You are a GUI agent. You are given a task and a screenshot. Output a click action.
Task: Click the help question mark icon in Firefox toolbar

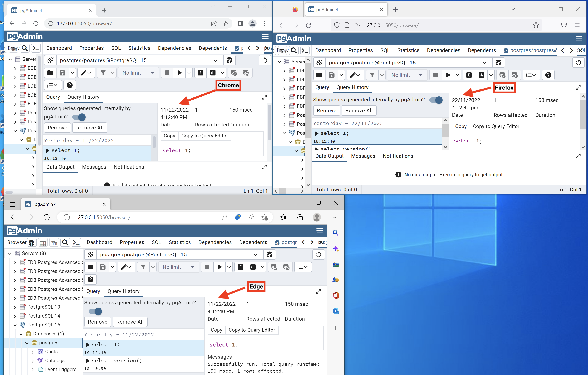coord(548,75)
